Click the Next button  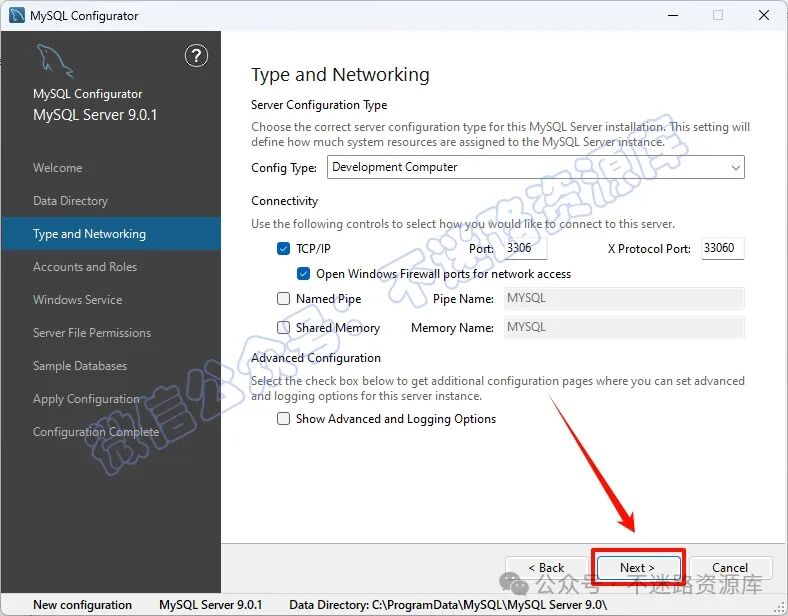click(x=638, y=568)
